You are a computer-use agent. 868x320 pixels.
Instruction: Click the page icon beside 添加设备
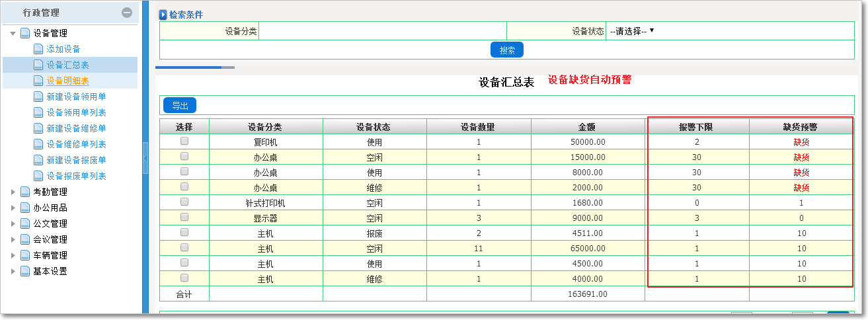coord(38,49)
